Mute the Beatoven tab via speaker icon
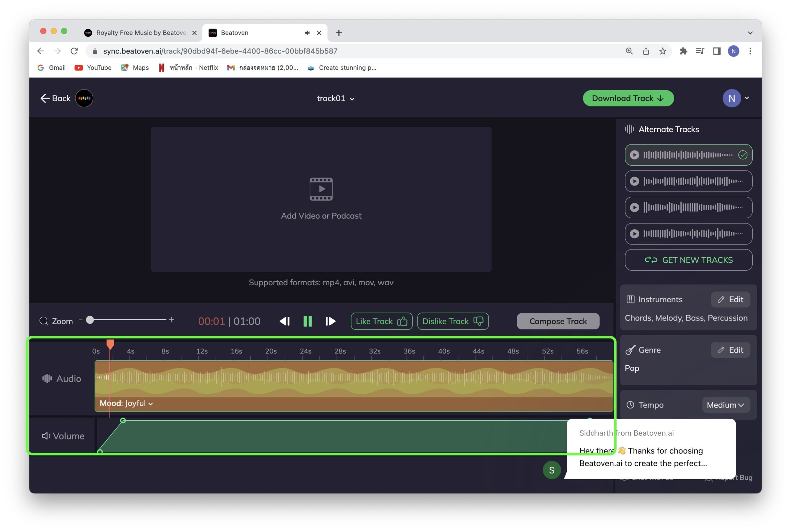This screenshot has width=791, height=532. [307, 33]
